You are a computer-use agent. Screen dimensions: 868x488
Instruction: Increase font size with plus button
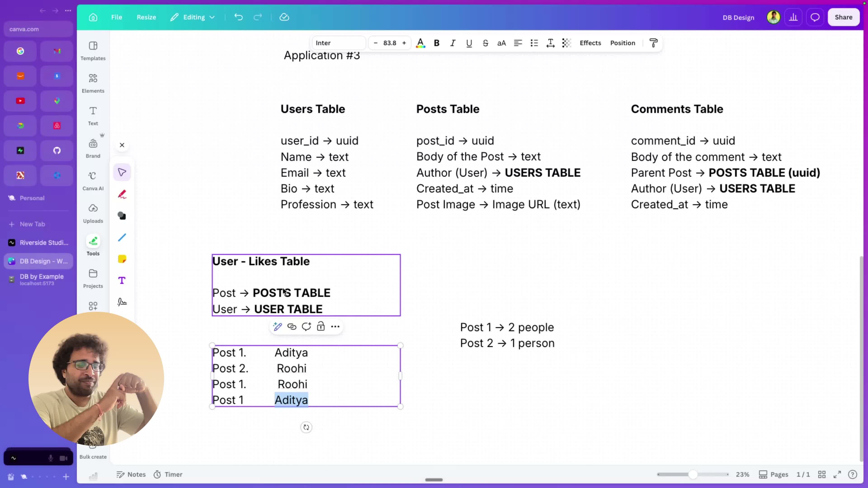tap(404, 43)
